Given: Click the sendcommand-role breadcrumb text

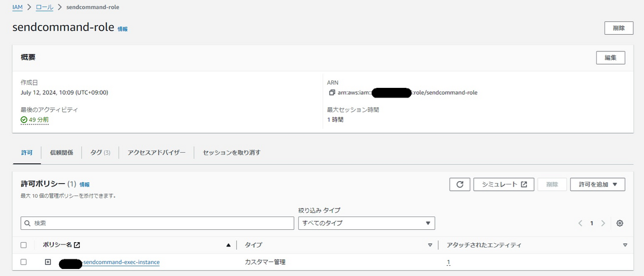Looking at the screenshot, I should point(93,9).
